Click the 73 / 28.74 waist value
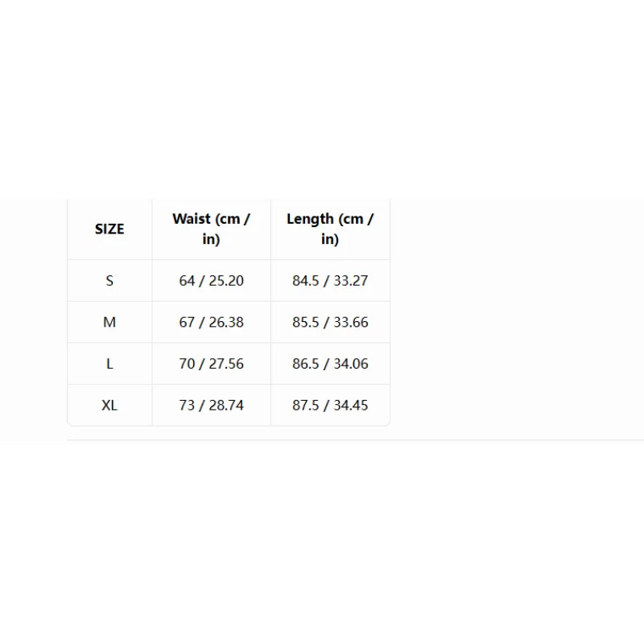Image resolution: width=644 pixels, height=644 pixels. pyautogui.click(x=211, y=405)
